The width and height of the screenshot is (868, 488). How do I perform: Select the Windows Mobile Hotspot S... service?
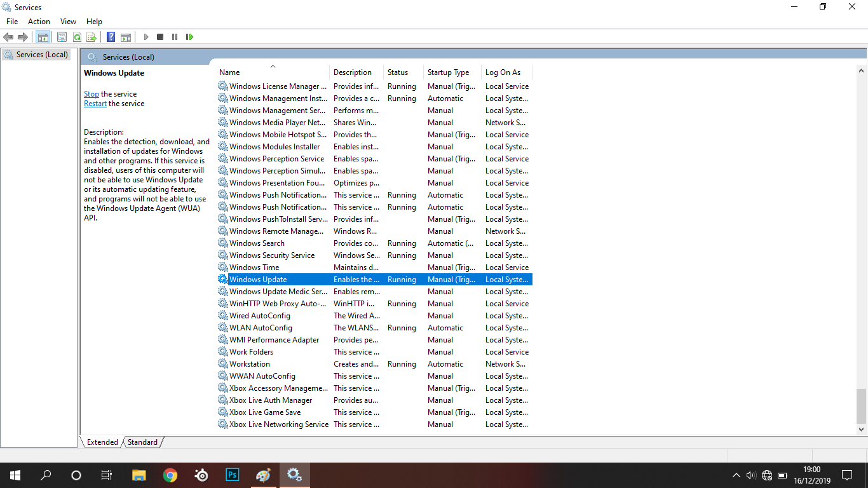click(374, 135)
